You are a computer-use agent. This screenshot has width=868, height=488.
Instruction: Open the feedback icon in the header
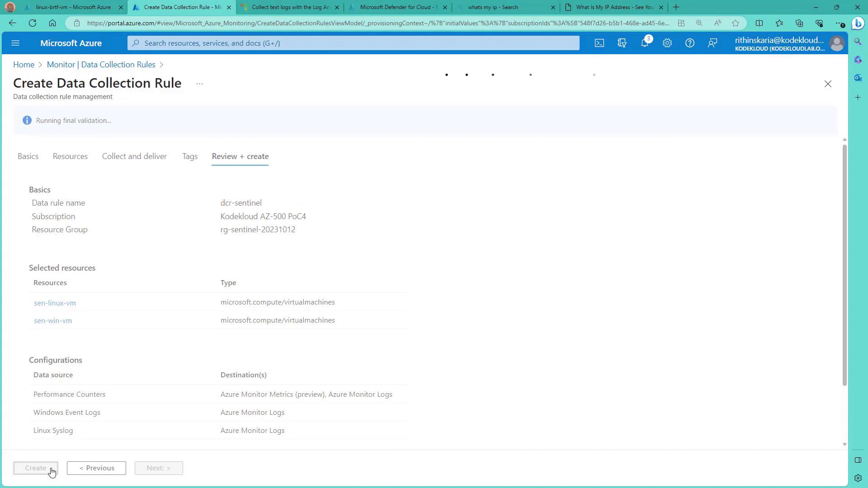(712, 43)
